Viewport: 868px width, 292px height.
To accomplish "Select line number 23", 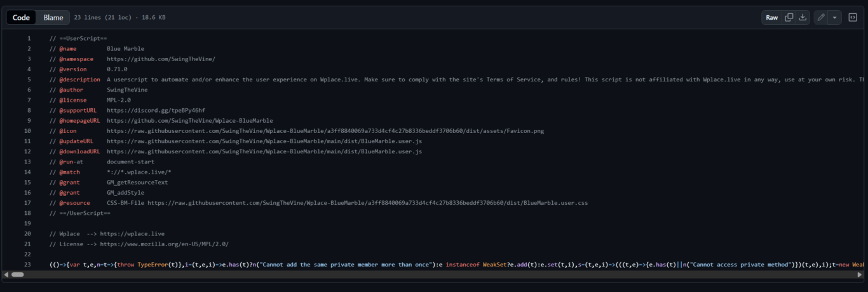I will click(x=27, y=264).
